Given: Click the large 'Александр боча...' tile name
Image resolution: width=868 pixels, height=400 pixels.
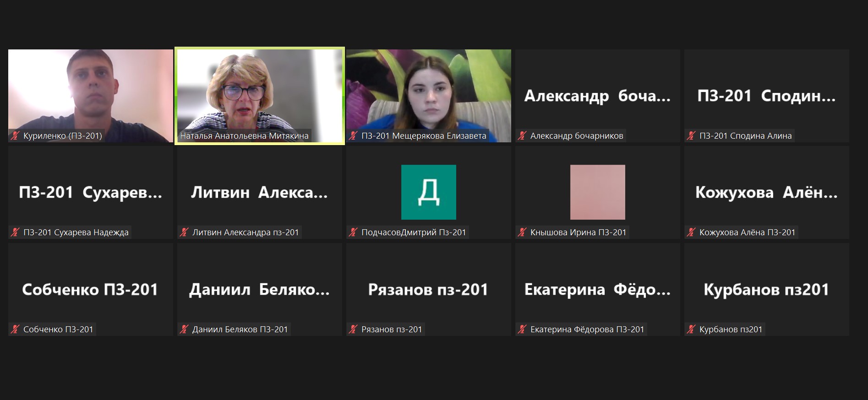Looking at the screenshot, I should 597,96.
